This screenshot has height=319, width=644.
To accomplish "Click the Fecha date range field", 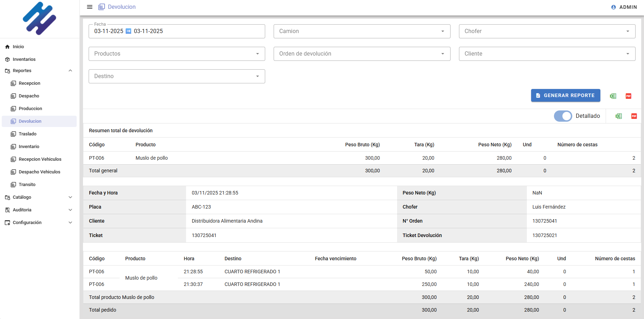I will 177,31.
